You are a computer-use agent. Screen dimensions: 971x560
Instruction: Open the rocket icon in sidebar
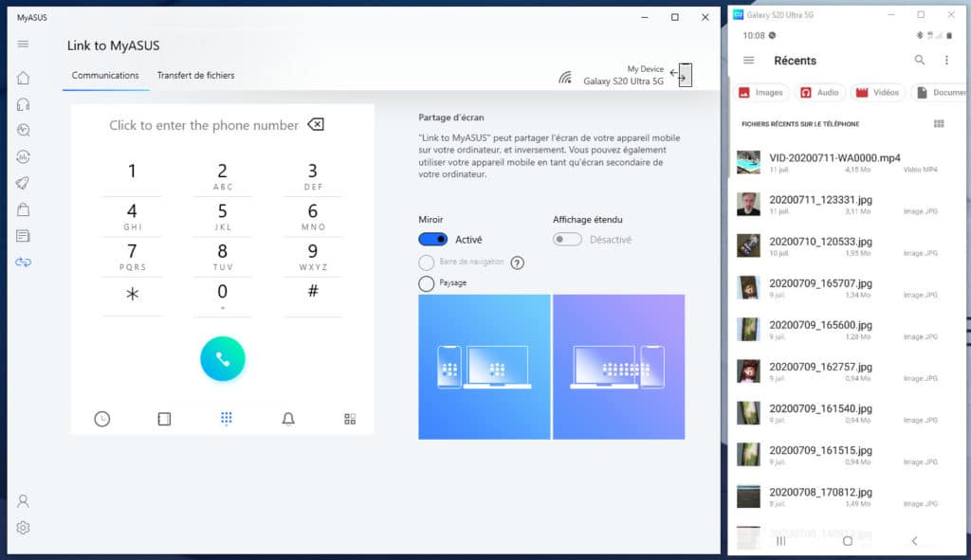(23, 183)
